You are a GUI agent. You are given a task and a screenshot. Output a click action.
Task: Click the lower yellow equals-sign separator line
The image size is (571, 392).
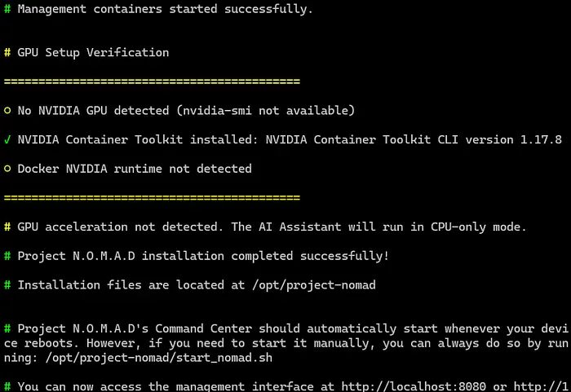tap(153, 198)
